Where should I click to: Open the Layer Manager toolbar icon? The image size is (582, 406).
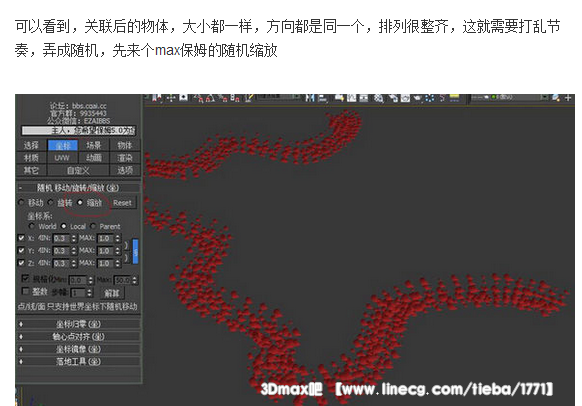(x=340, y=98)
